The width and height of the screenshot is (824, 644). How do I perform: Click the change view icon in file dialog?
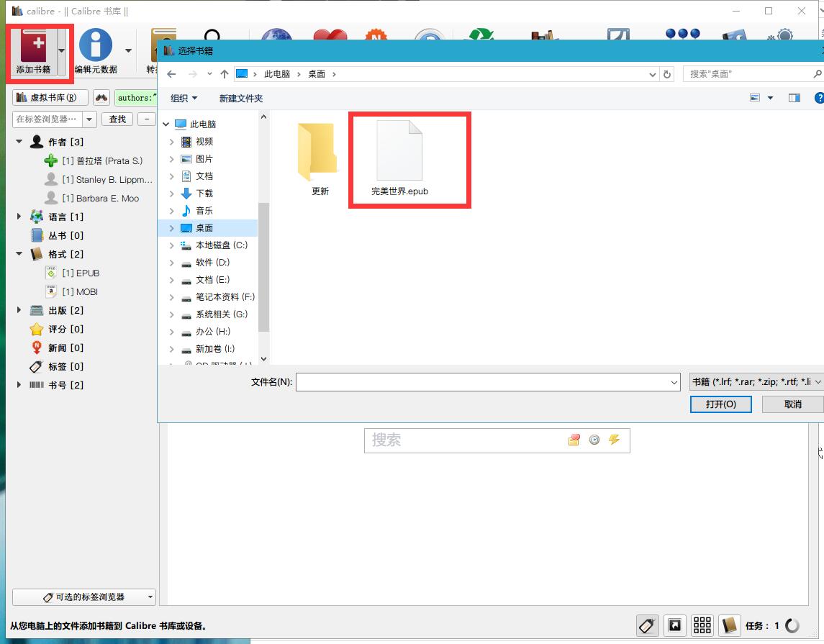[x=755, y=98]
